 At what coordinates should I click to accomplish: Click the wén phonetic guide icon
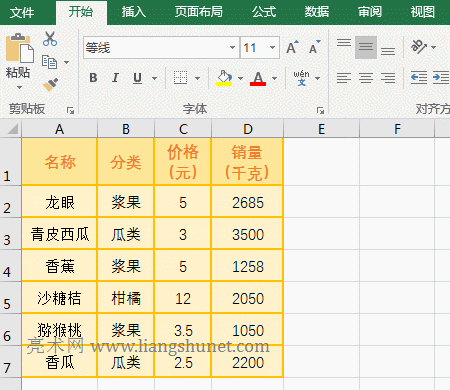(x=301, y=78)
